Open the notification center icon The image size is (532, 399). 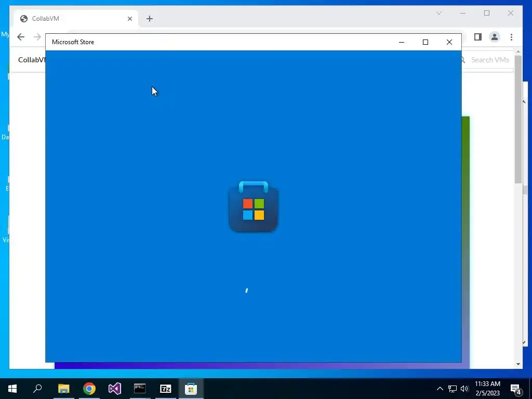coord(515,389)
